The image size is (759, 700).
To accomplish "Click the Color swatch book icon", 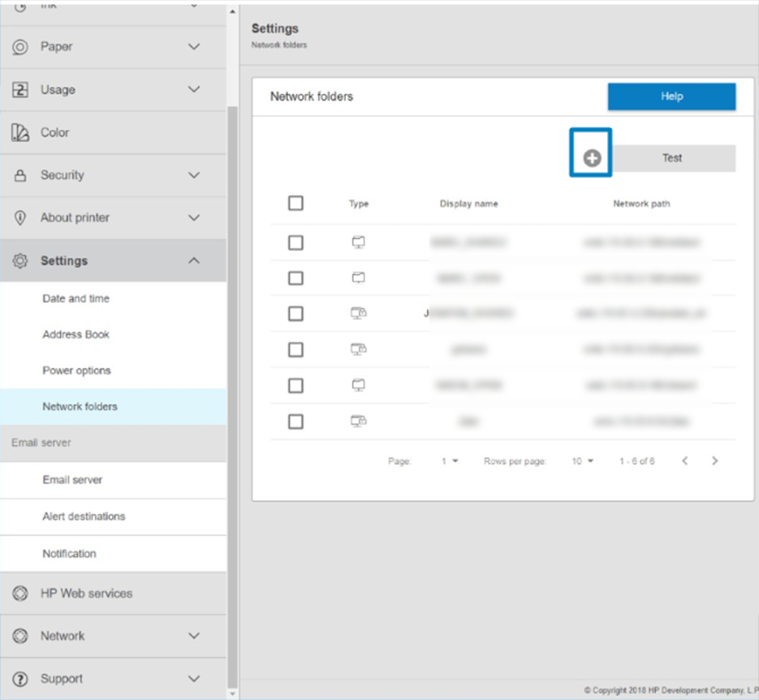I will [20, 133].
